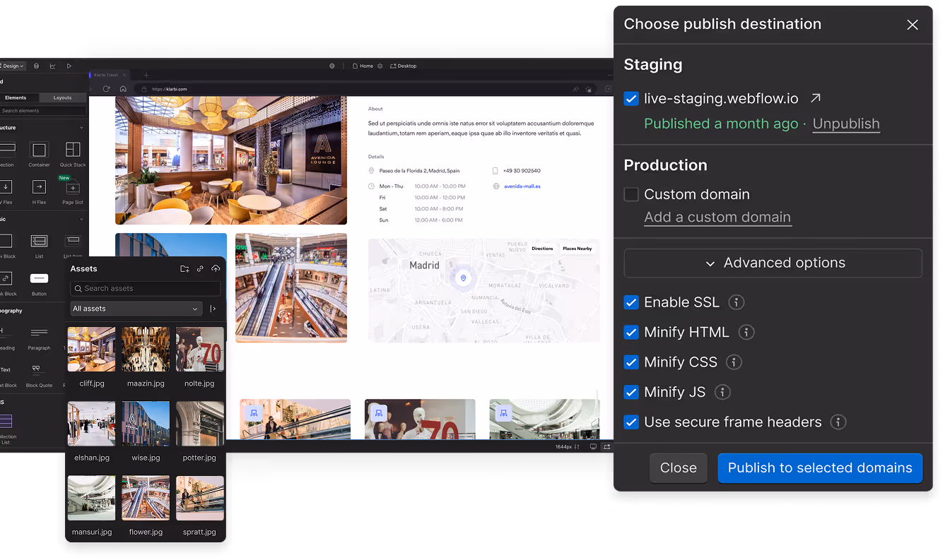945x560 pixels.
Task: Select wise.jpg asset thumbnail
Action: point(146,424)
